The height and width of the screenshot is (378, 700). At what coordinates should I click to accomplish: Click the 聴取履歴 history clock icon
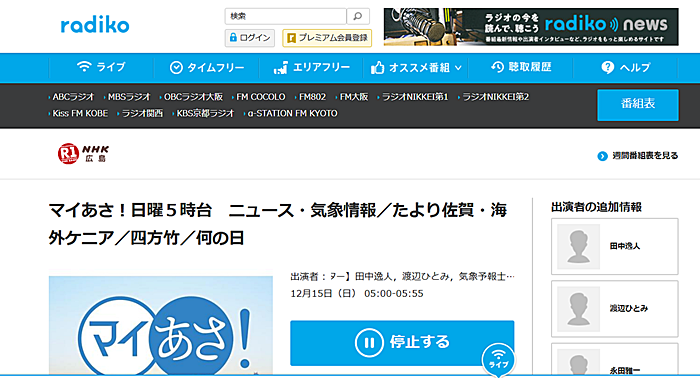[497, 67]
